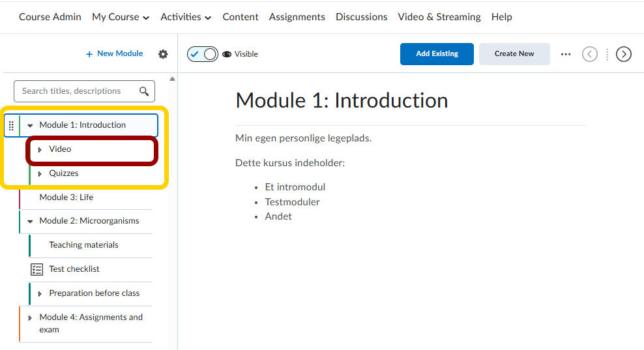This screenshot has width=644, height=350.
Task: Open the Activities dropdown menu
Action: [186, 17]
